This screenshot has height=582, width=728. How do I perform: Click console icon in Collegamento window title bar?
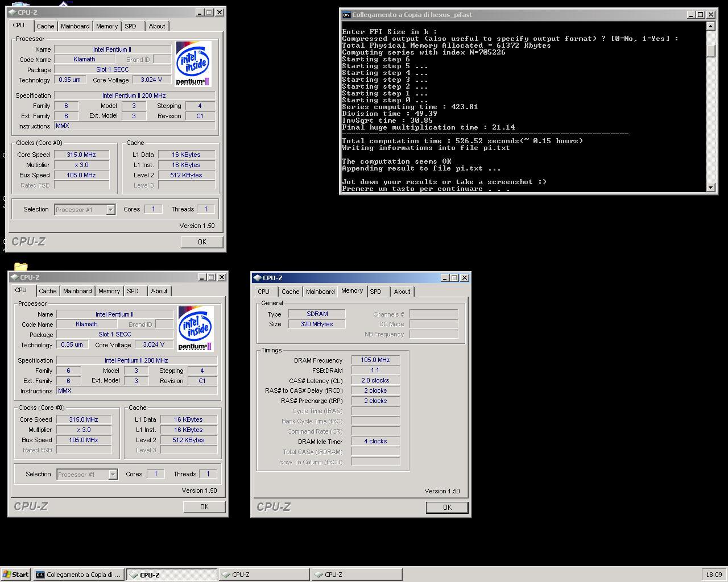pyautogui.click(x=346, y=15)
